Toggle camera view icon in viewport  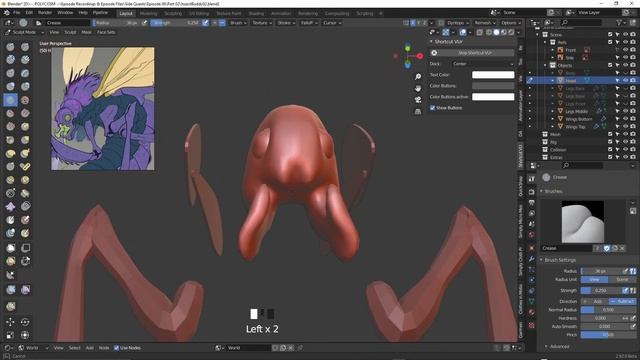point(418,100)
